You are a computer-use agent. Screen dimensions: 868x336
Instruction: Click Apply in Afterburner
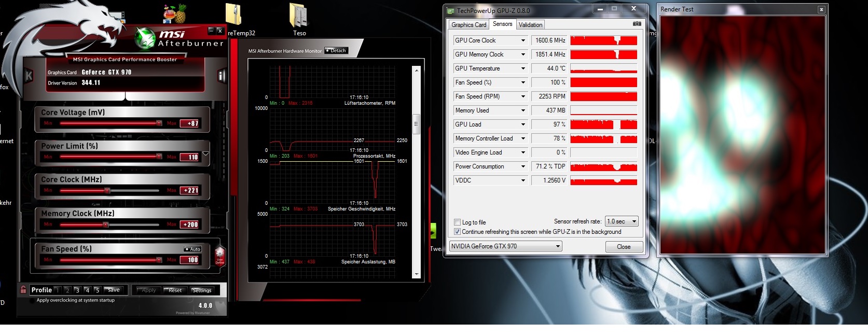pos(148,290)
